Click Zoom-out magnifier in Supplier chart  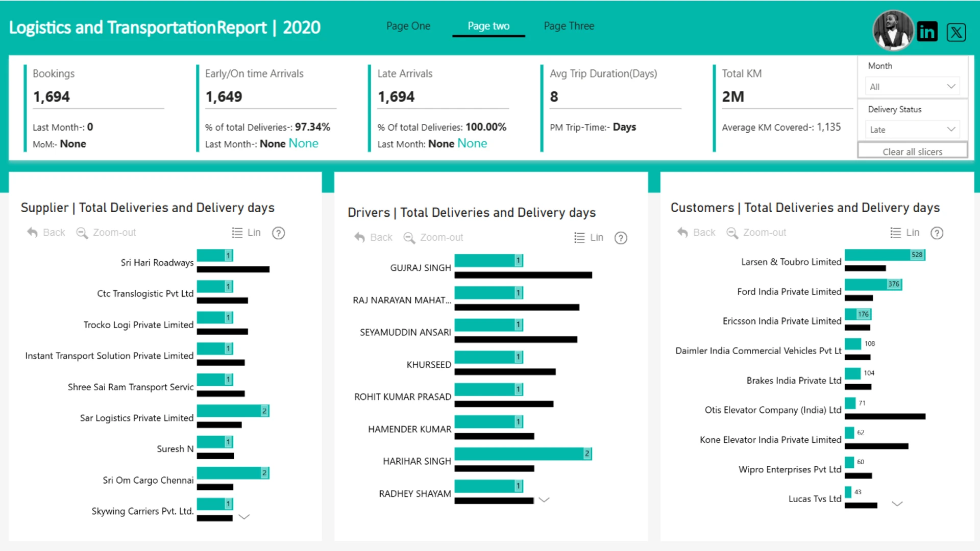tap(82, 233)
